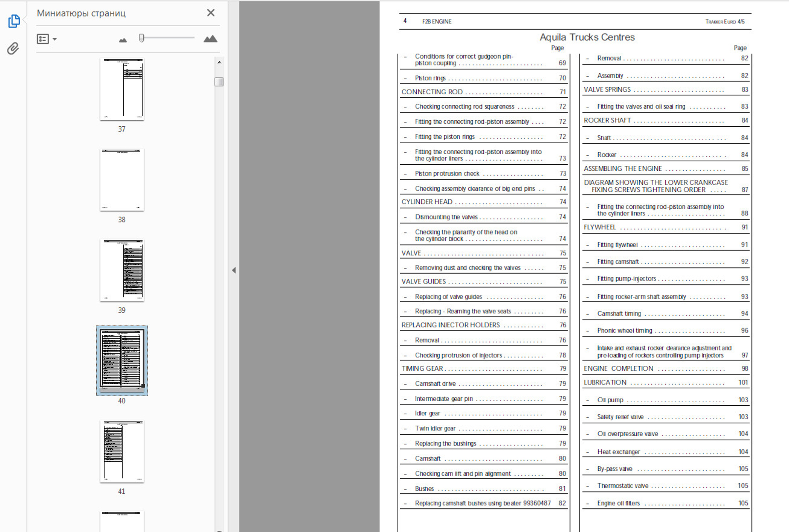This screenshot has height=532, width=789.
Task: Select highlighted page 40 thumbnail
Action: click(x=122, y=360)
